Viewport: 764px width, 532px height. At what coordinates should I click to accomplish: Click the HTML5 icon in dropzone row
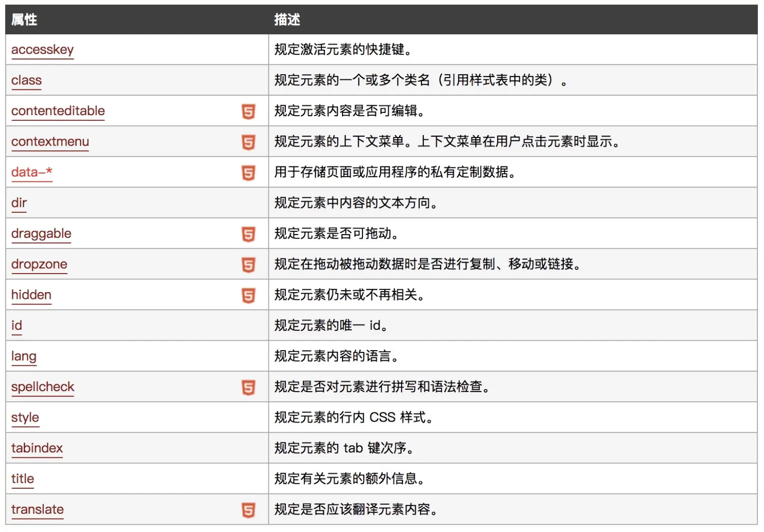(248, 265)
